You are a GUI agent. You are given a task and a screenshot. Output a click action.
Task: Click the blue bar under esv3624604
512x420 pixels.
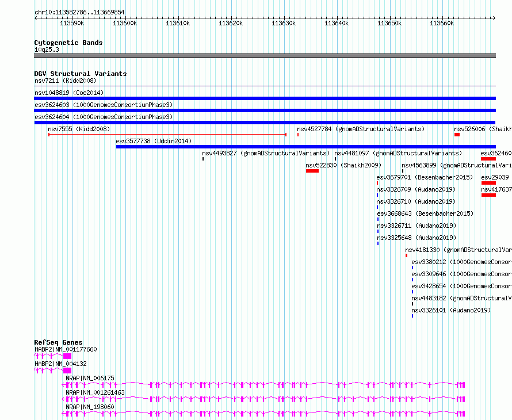point(265,123)
